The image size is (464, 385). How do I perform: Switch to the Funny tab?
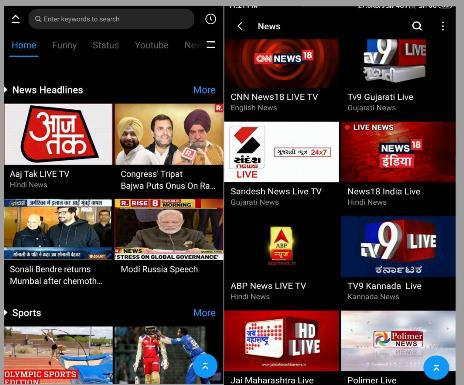point(64,45)
